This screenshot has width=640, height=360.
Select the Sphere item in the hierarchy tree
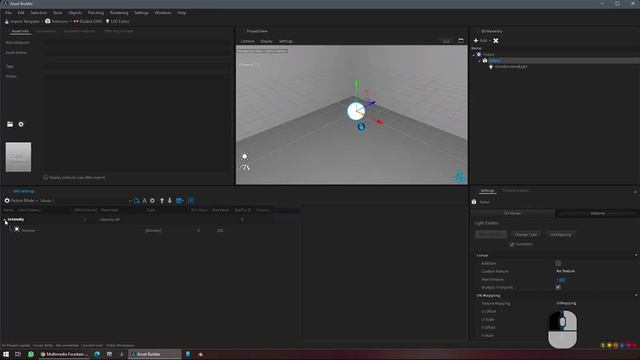(x=494, y=61)
